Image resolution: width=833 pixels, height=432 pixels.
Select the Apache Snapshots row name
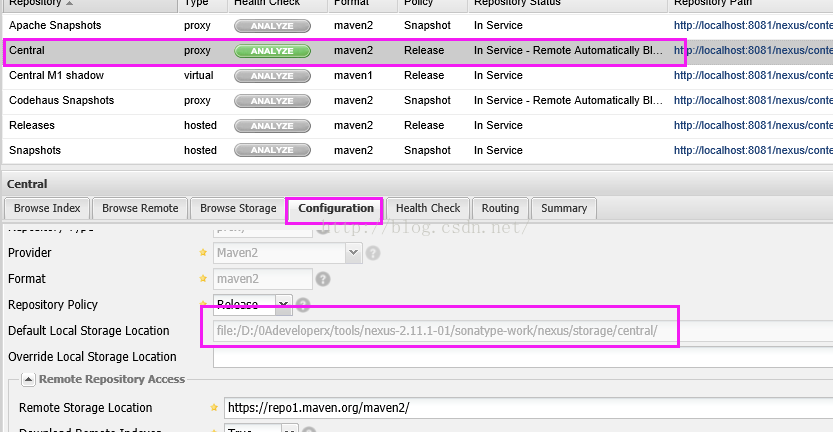click(x=55, y=26)
